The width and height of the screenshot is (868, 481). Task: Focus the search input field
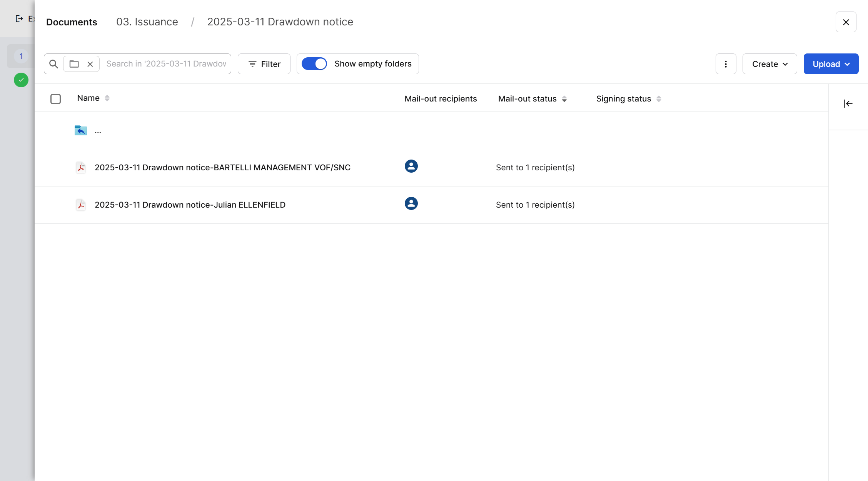166,64
